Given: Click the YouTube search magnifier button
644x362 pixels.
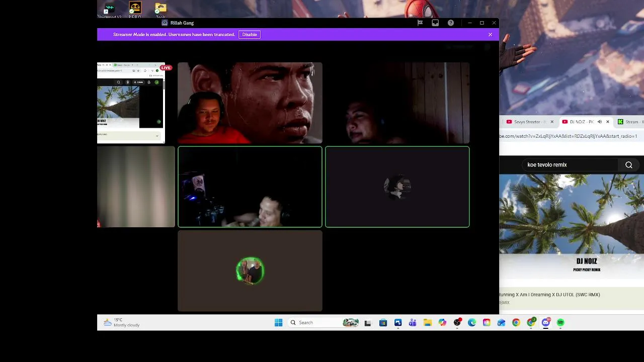Looking at the screenshot, I should click(x=629, y=165).
